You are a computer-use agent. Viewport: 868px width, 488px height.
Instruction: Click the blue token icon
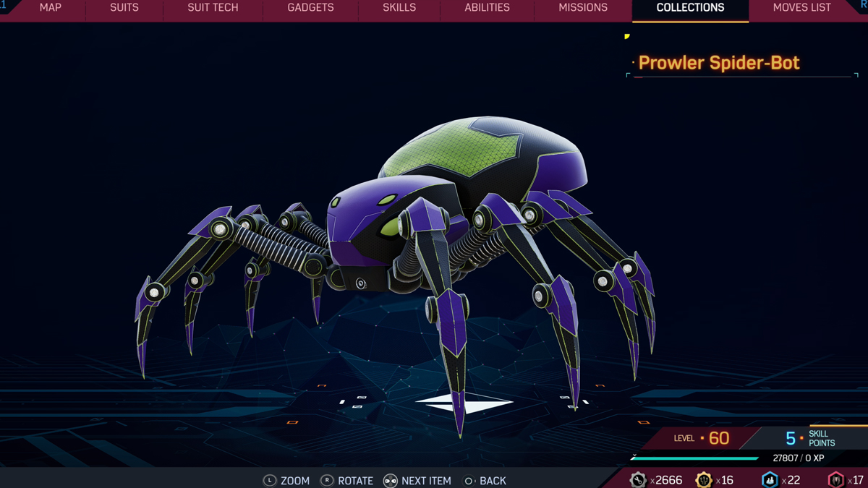770,480
